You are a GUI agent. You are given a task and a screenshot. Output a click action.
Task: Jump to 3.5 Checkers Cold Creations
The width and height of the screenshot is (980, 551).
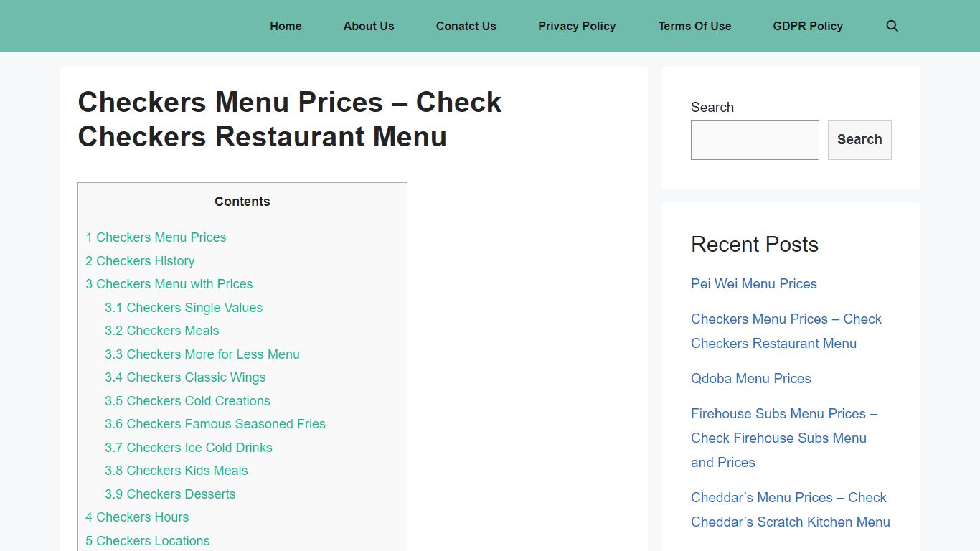tap(187, 401)
